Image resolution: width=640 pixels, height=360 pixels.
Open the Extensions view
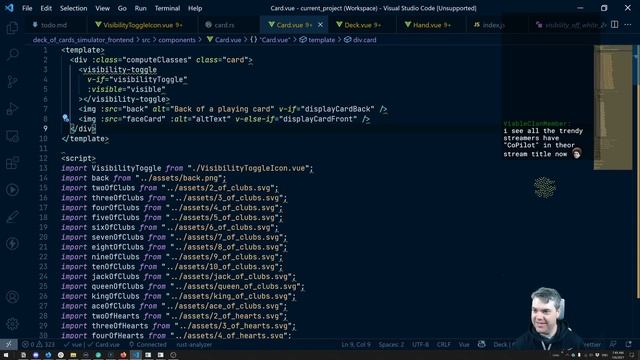tap(12, 163)
